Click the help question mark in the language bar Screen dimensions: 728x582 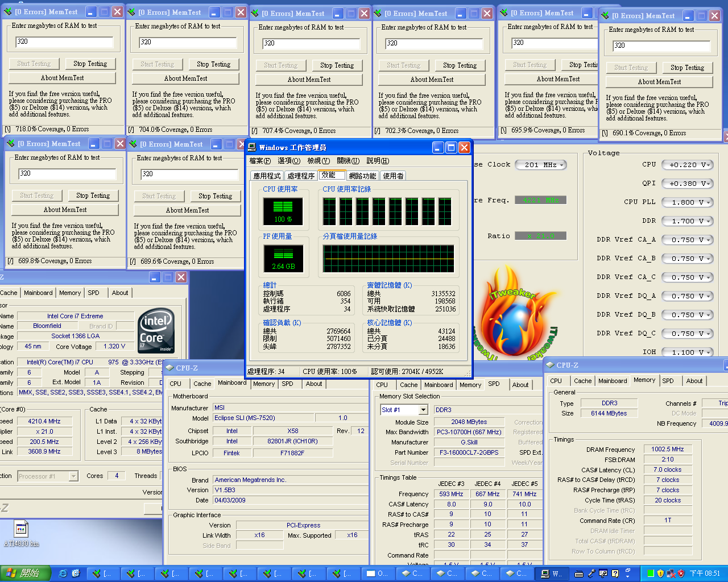tap(615, 573)
